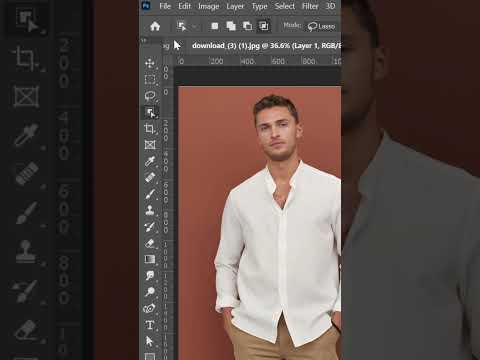Select the Gradient tool

(150, 259)
